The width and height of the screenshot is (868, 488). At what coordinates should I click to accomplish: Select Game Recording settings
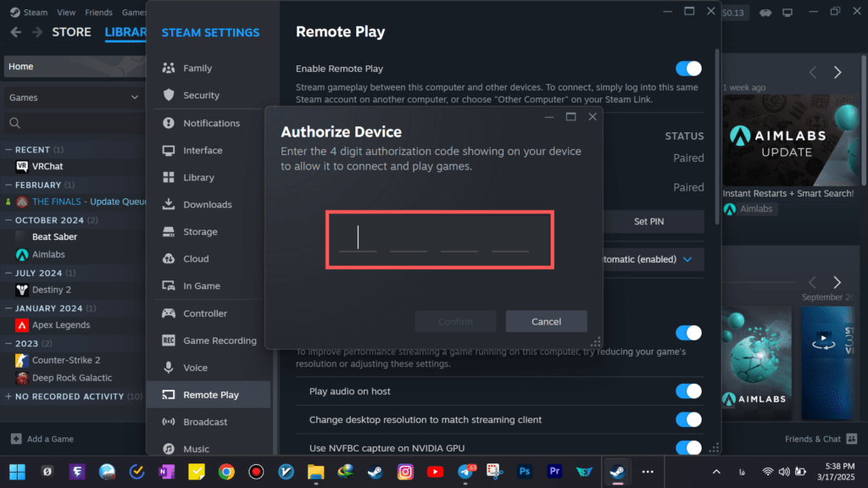219,341
